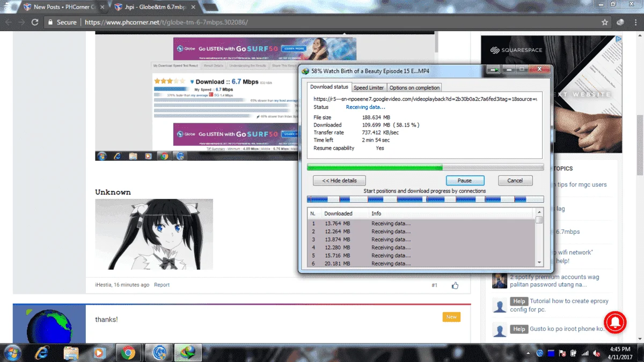
Task: Switch to the New Posts PHCorner browser tab
Action: [62, 7]
